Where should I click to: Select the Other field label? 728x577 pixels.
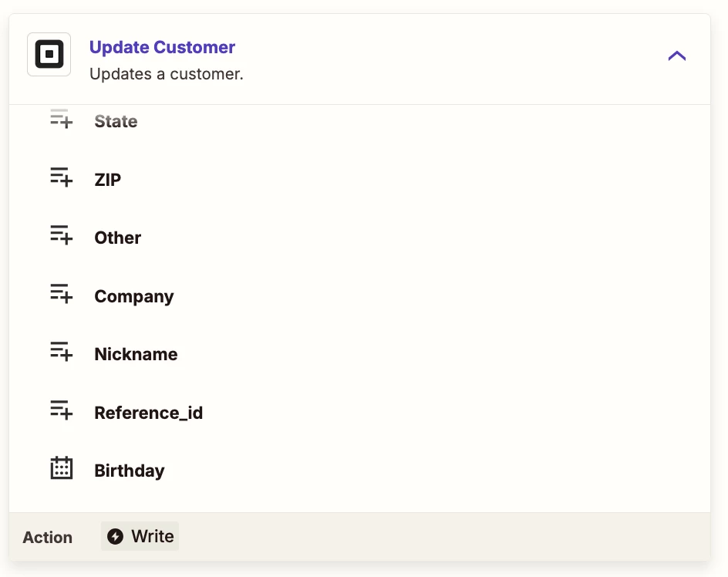point(117,238)
